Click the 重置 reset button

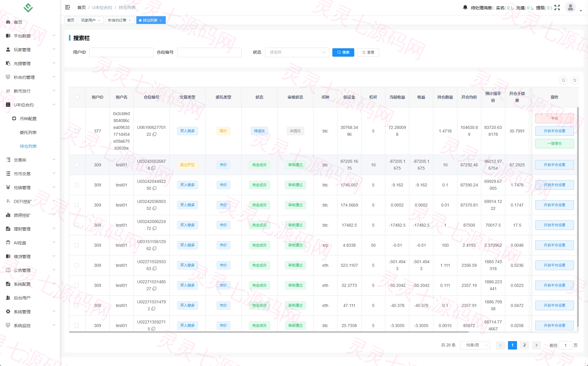pyautogui.click(x=368, y=52)
